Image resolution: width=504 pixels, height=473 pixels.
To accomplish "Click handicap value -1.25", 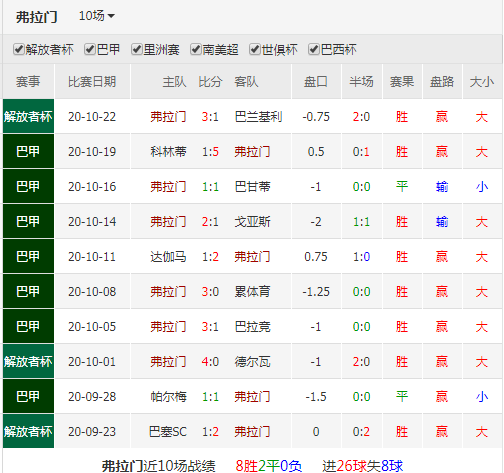I will 316,292.
